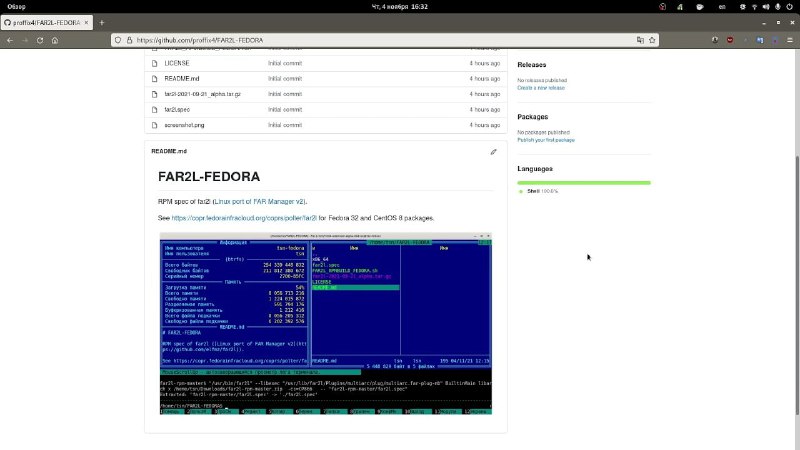The height and width of the screenshot is (450, 800).
Task: Open the LICENSE file
Action: point(177,63)
